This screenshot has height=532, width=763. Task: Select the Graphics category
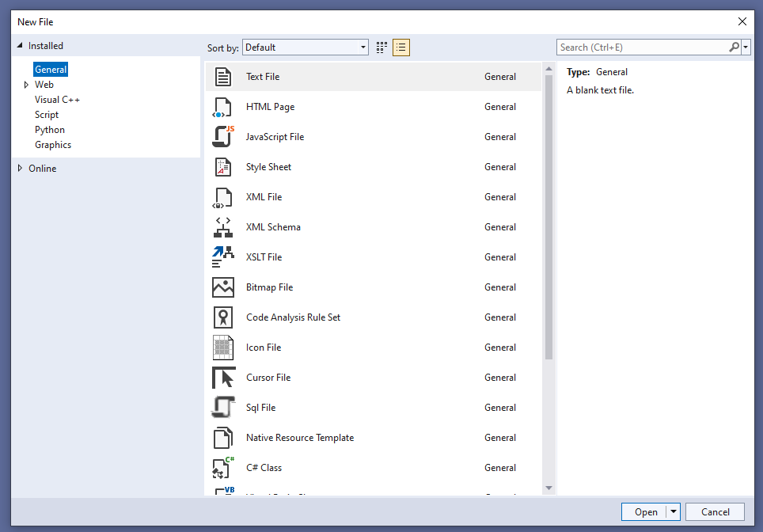pyautogui.click(x=53, y=145)
